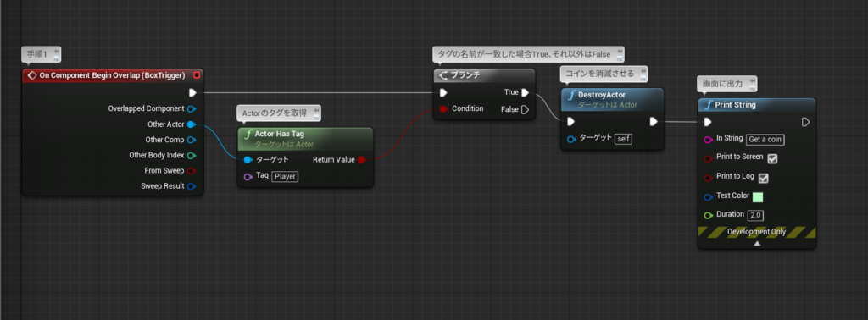Click the Duration input pin
Viewport: 868px width, 320px height.
pyautogui.click(x=708, y=215)
